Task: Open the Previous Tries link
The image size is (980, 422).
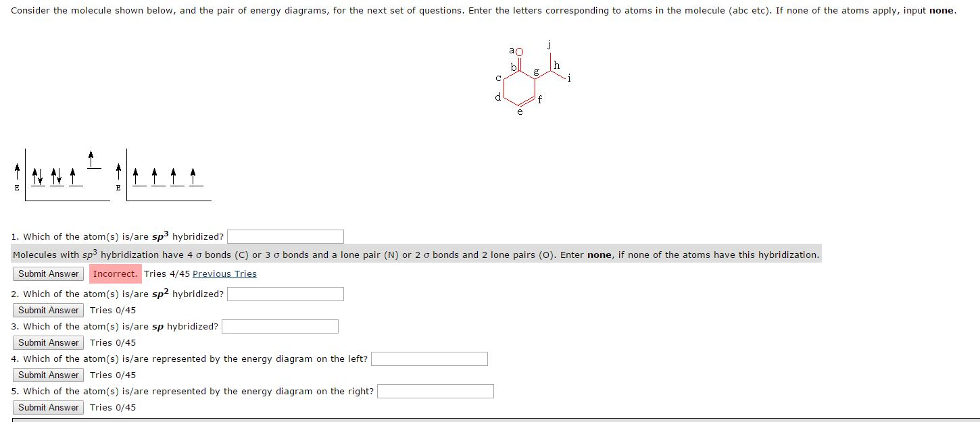Action: point(224,273)
